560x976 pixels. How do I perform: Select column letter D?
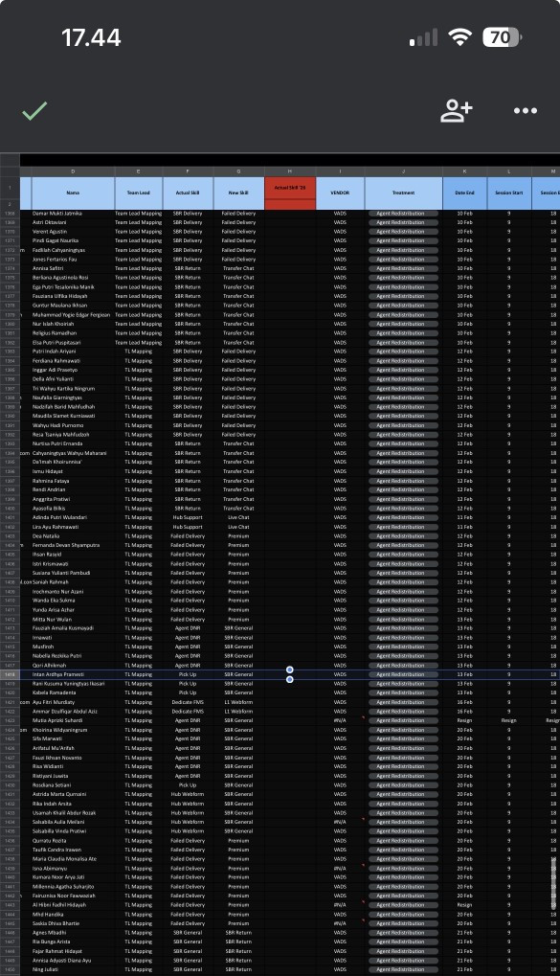coord(73,171)
